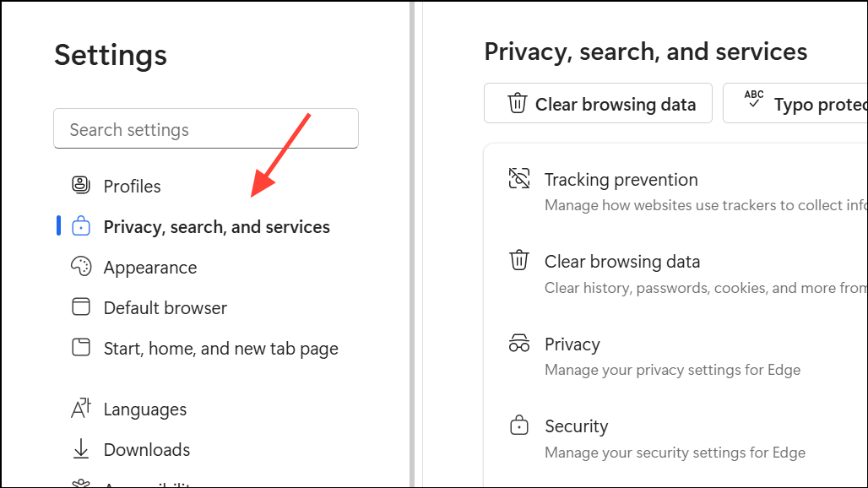The image size is (868, 488).
Task: Click the Downloads arrow icon
Action: [x=81, y=449]
